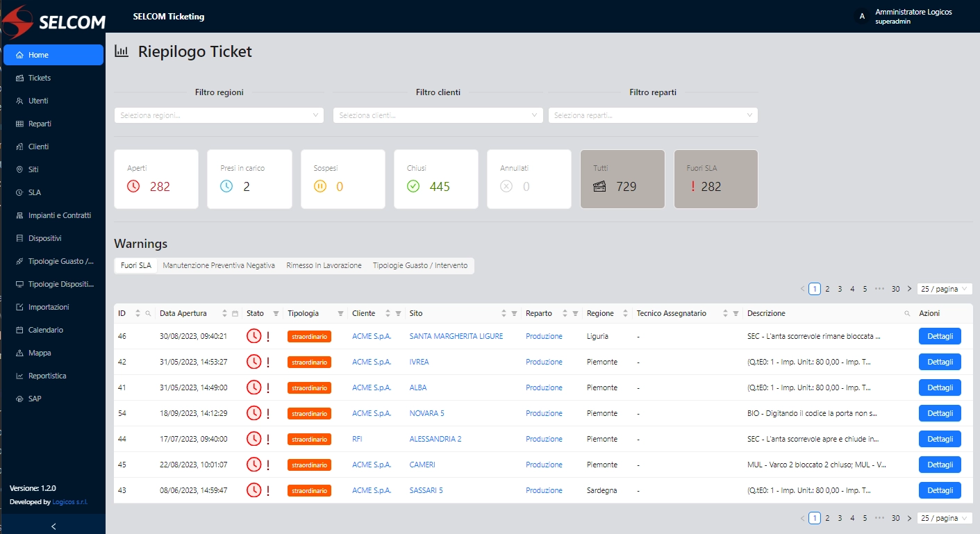Click ticket icon in Tutti card
The image size is (980, 534).
(x=600, y=186)
